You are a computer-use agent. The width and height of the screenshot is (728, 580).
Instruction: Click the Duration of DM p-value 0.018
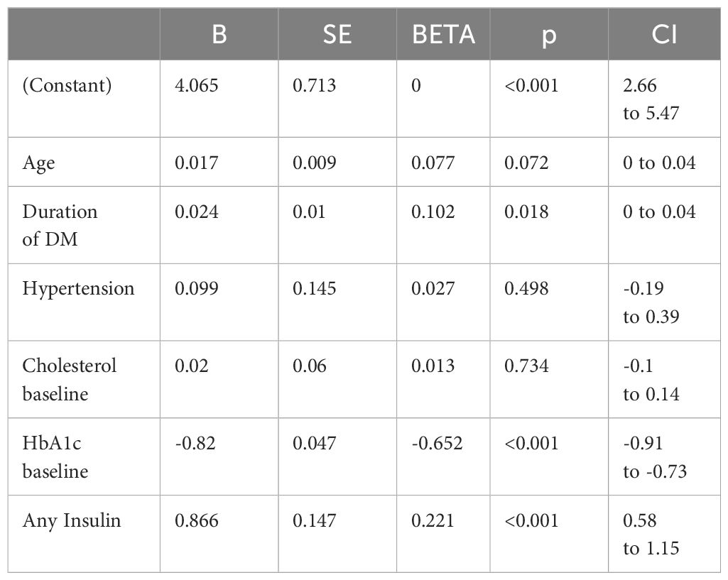click(x=526, y=212)
